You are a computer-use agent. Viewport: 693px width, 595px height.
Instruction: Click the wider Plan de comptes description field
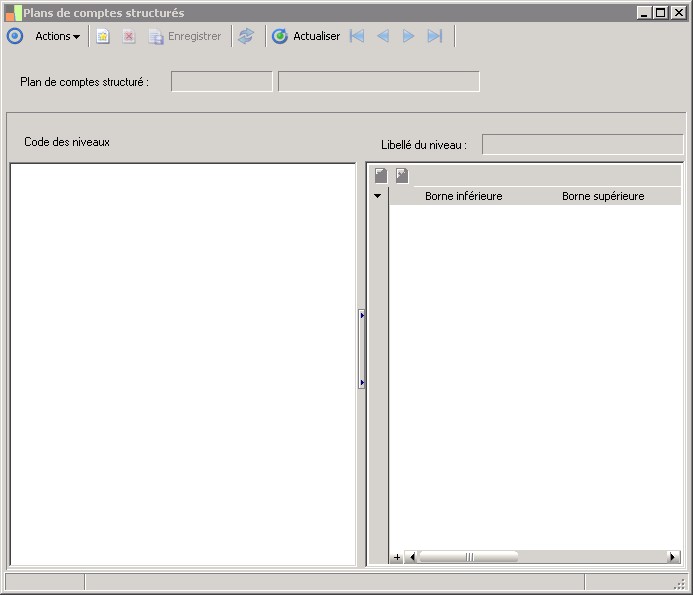point(378,82)
